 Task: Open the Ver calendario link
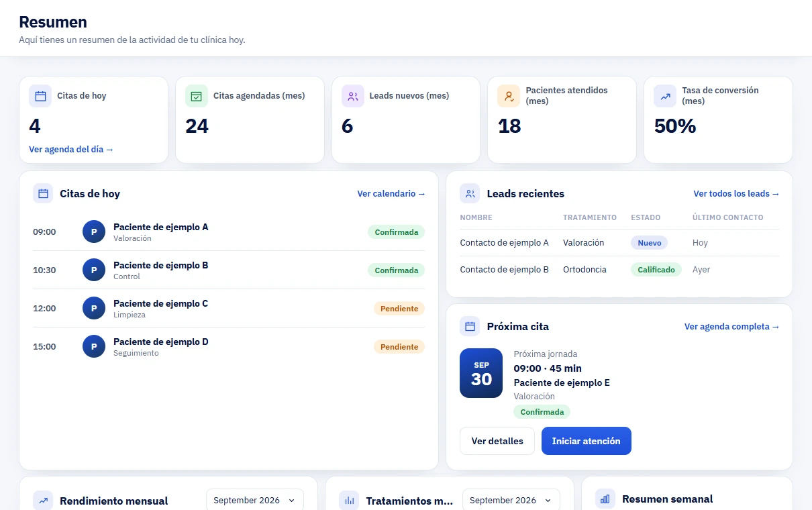point(391,194)
